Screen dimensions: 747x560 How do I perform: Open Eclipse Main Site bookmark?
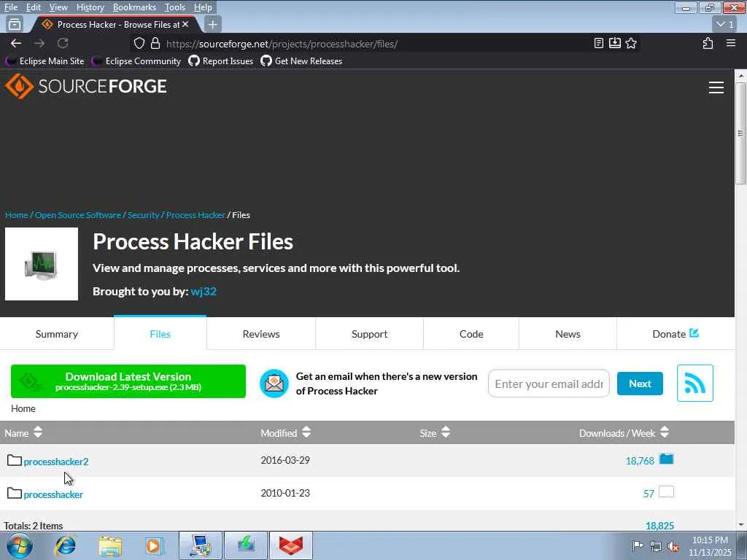[45, 61]
